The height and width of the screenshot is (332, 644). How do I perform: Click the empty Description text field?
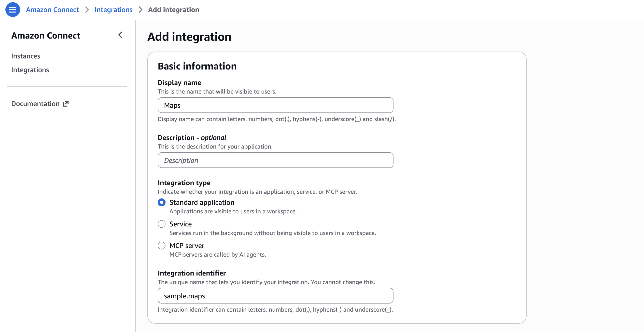tap(275, 160)
